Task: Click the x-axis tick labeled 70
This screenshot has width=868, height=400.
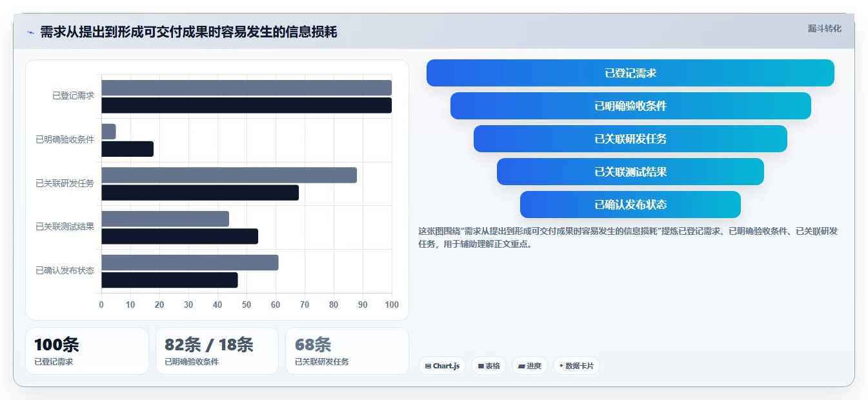Action: 305,305
